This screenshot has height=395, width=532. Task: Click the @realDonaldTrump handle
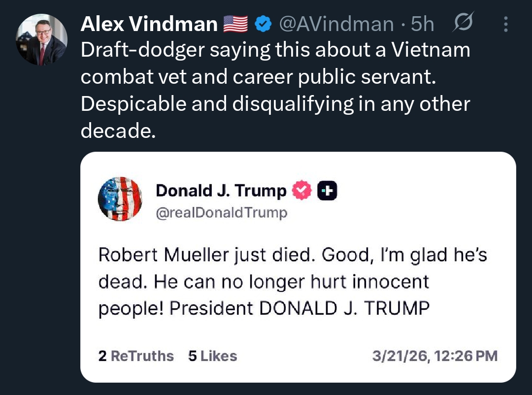click(221, 213)
